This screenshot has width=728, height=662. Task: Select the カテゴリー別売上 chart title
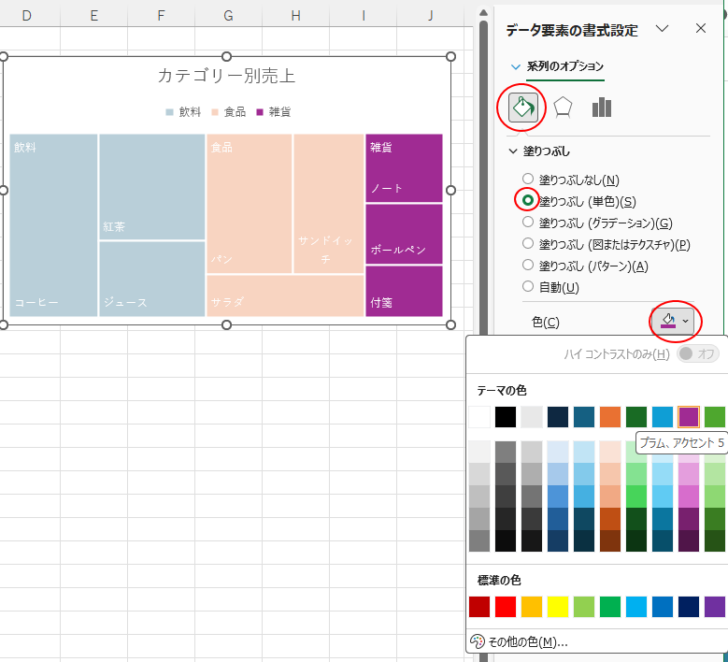click(x=227, y=76)
